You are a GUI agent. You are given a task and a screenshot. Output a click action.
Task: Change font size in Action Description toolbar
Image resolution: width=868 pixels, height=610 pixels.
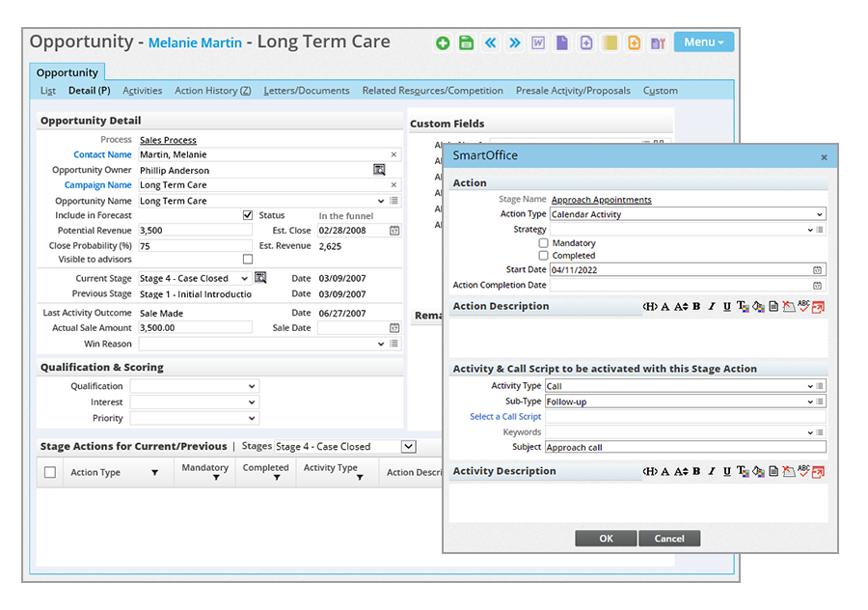click(681, 306)
